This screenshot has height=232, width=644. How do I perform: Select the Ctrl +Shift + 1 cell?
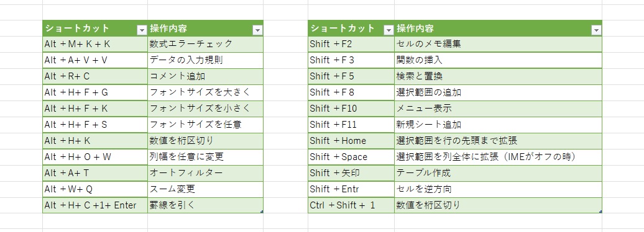[351, 205]
